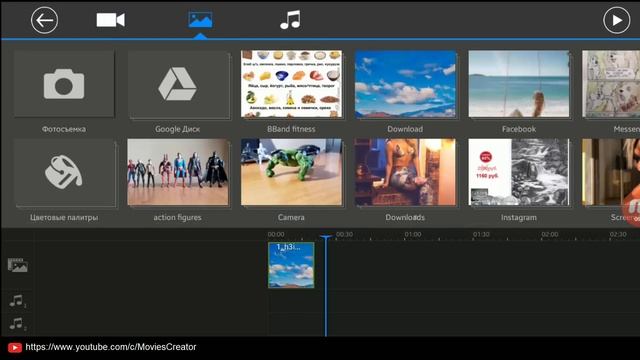
Task: Click the 00:00 mark on the ruler
Action: (x=276, y=234)
